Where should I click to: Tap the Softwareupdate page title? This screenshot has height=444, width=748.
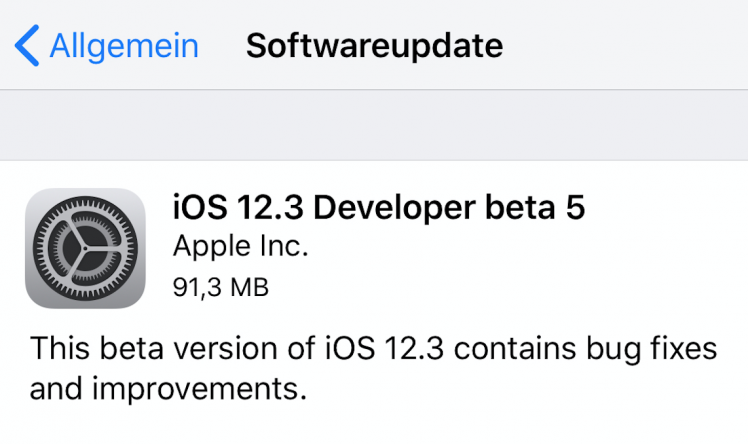tap(374, 46)
